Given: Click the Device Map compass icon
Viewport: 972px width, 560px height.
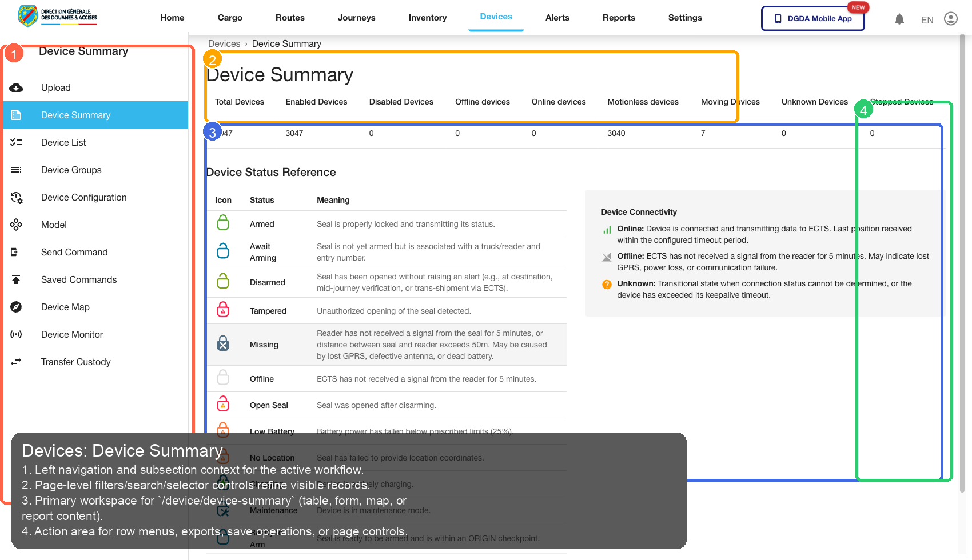Looking at the screenshot, I should pos(16,307).
